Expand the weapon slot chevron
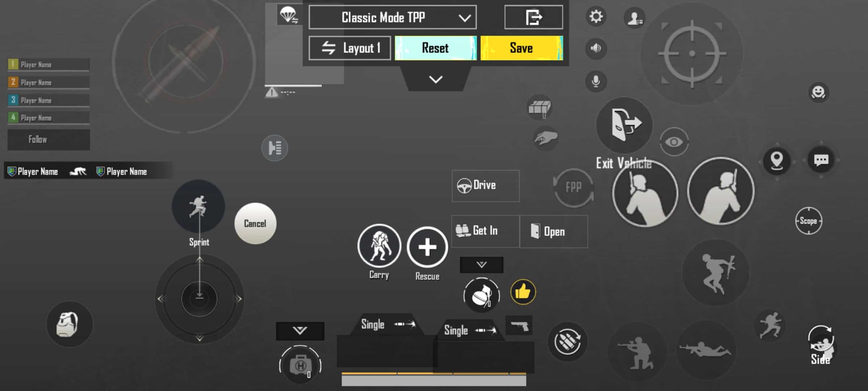This screenshot has height=391, width=868. coord(300,330)
